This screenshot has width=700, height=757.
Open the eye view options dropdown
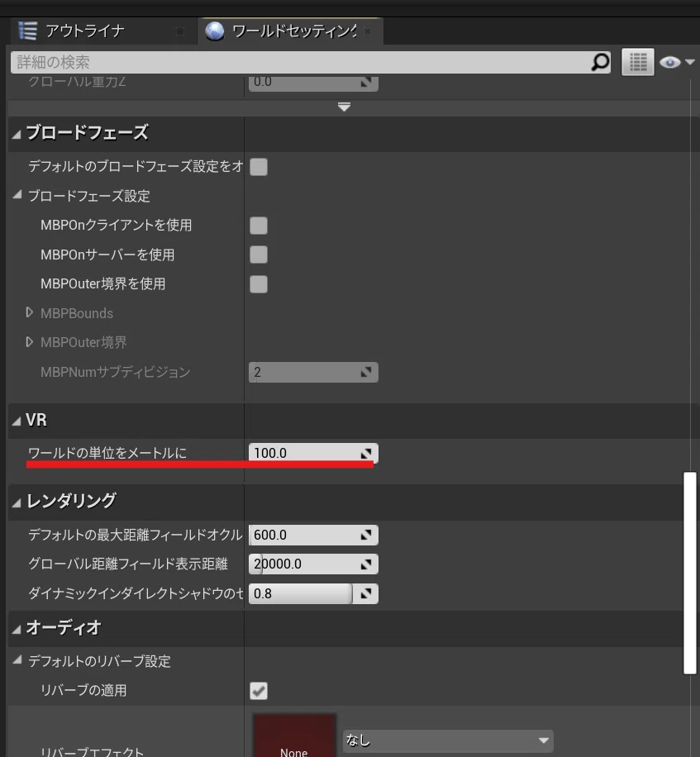[x=676, y=62]
